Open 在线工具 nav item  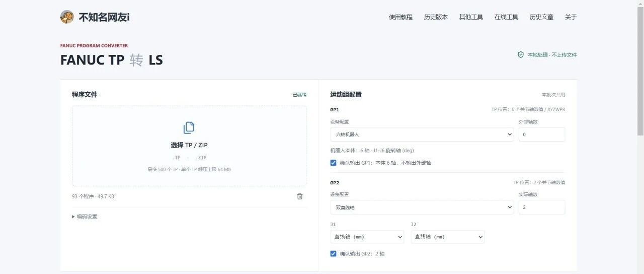coord(506,17)
